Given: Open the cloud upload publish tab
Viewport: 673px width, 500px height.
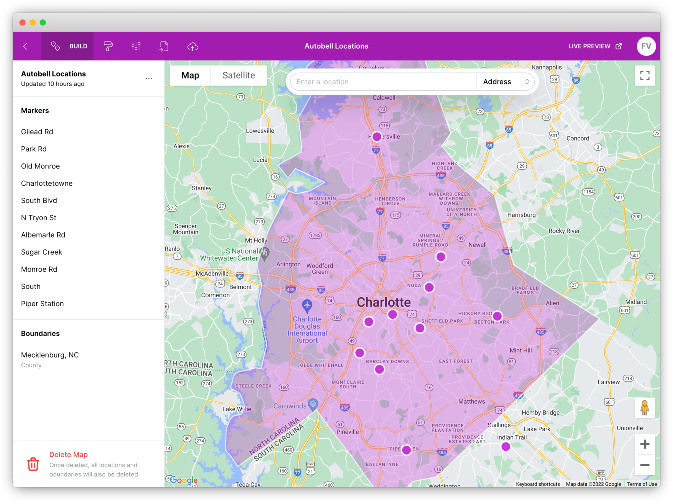Looking at the screenshot, I should (x=192, y=46).
